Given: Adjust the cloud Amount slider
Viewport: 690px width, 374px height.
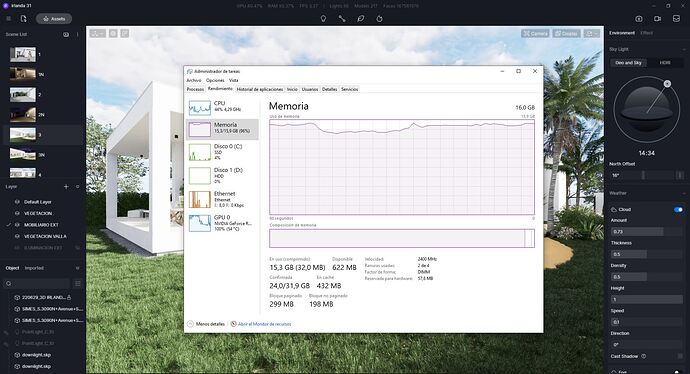Looking at the screenshot, I should (646, 231).
